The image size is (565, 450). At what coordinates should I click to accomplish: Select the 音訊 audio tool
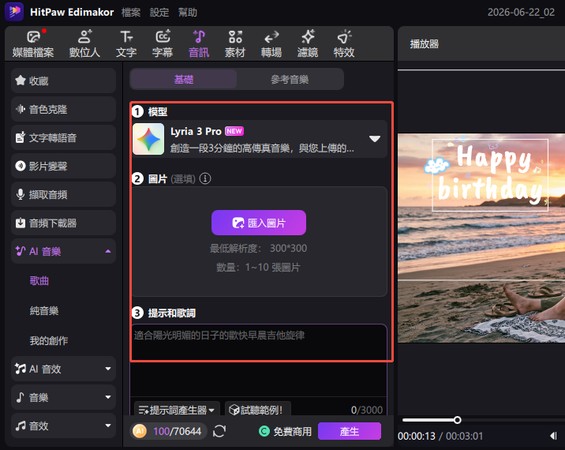click(x=199, y=44)
